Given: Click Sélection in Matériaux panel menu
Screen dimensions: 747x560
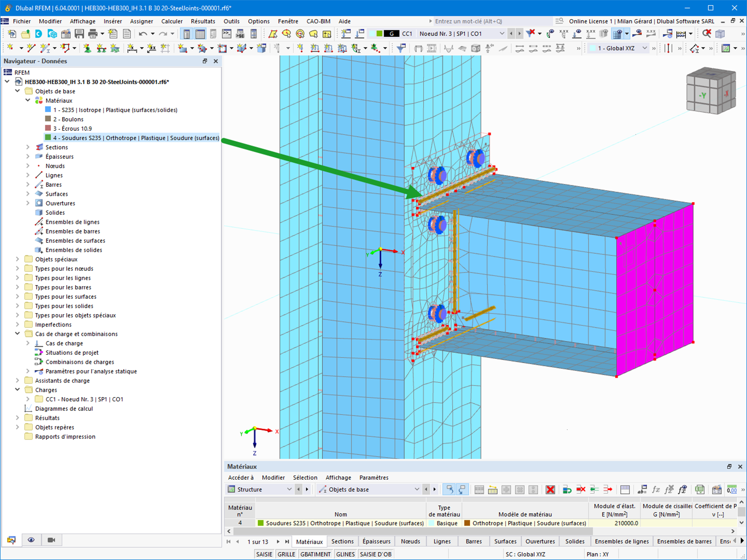Looking at the screenshot, I should (305, 477).
